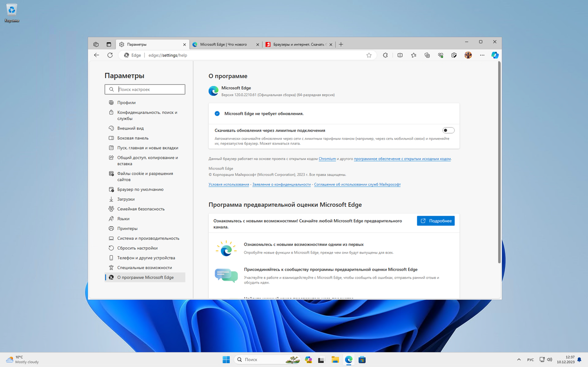Viewport: 588px width, 367px height.
Task: Open the open-source software link
Action: pos(402,159)
